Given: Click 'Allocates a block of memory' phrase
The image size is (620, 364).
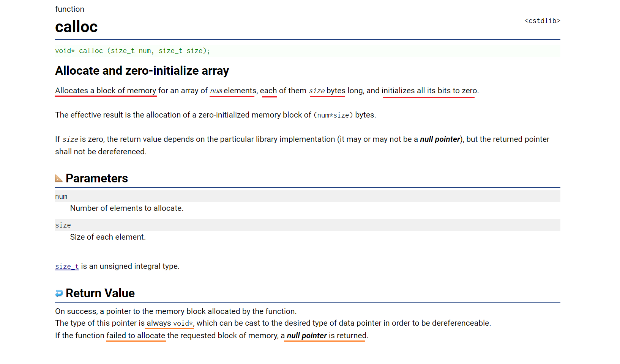Looking at the screenshot, I should [x=106, y=91].
